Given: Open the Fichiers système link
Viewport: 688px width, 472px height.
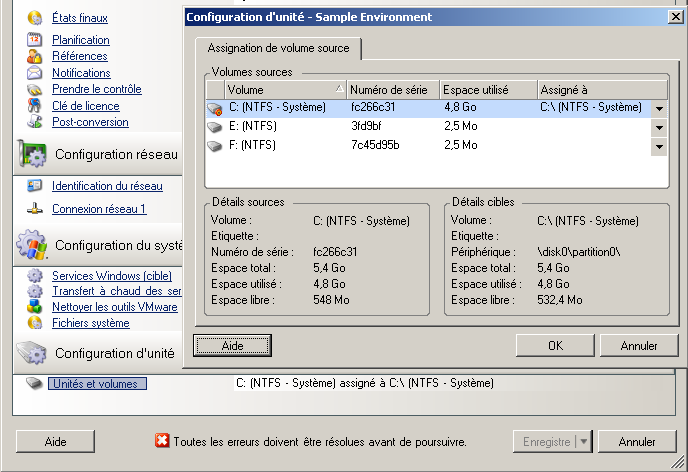Looking at the screenshot, I should click(x=91, y=323).
